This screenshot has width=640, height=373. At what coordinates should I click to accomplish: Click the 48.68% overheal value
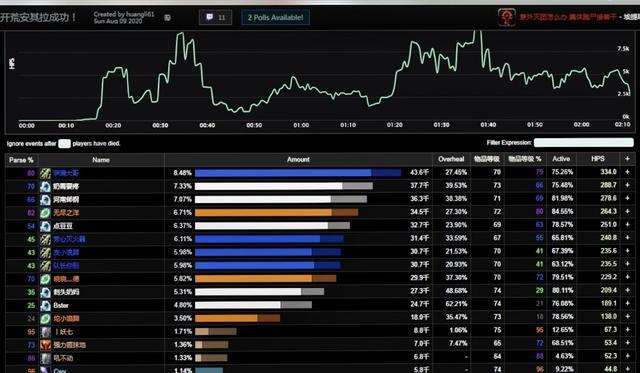(456, 291)
